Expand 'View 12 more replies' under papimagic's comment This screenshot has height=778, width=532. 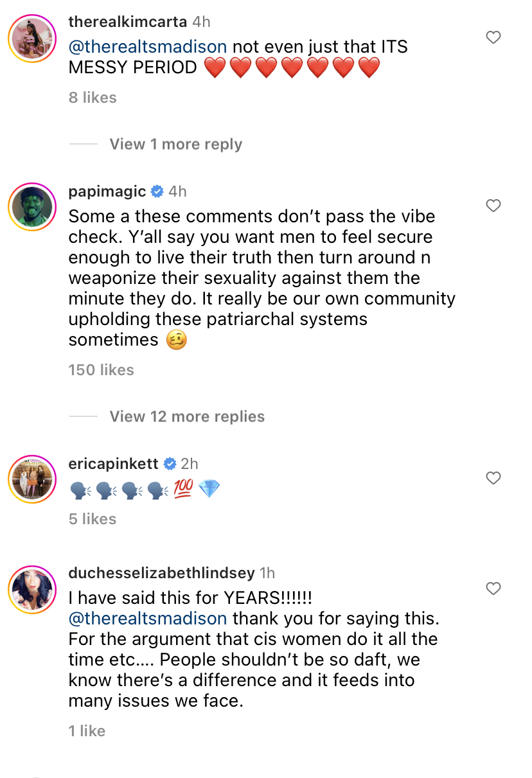[x=187, y=416]
